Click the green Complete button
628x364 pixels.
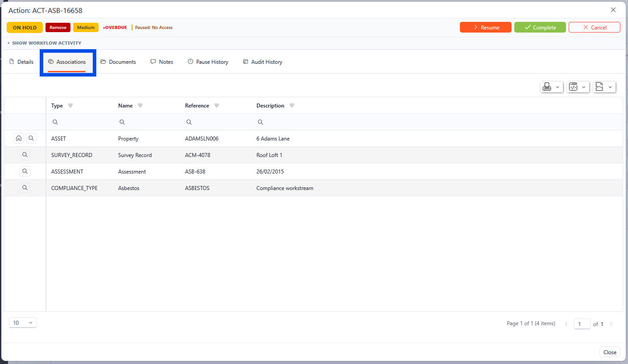click(x=540, y=28)
